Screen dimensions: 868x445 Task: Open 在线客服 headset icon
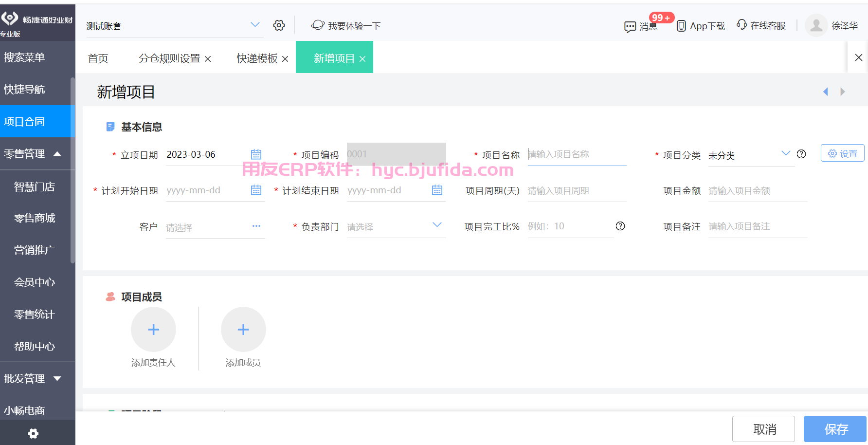click(x=741, y=24)
